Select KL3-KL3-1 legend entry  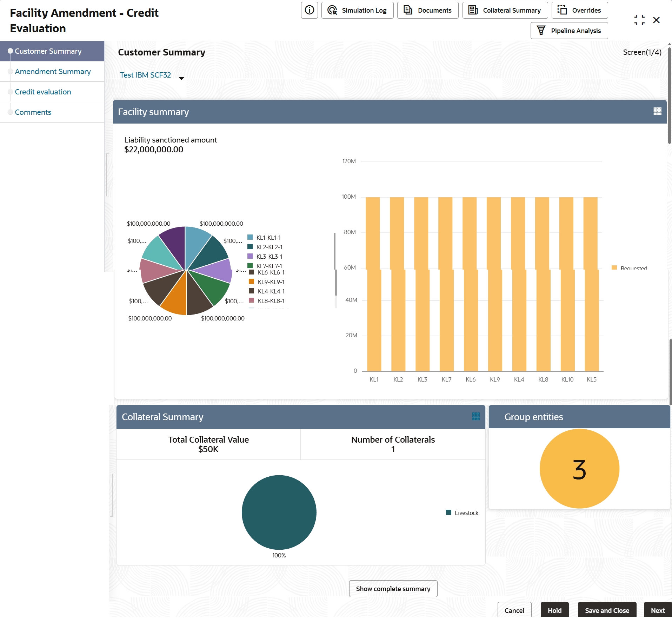pos(265,257)
